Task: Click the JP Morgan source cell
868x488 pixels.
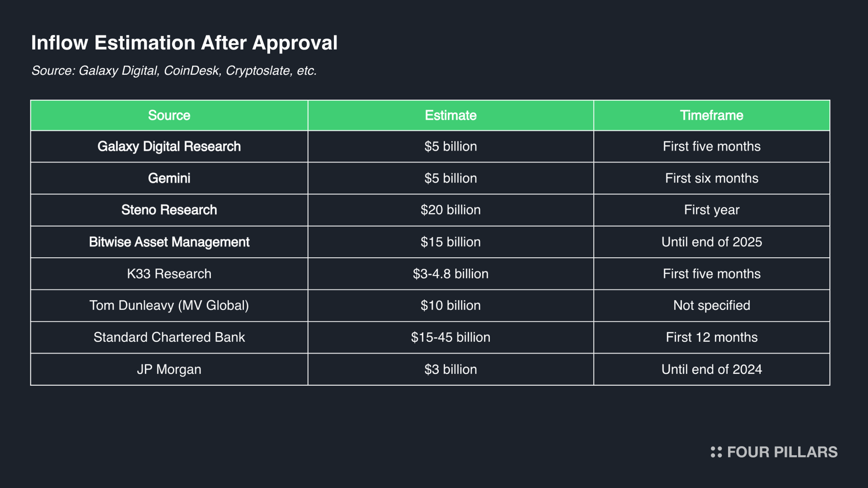Action: pos(169,369)
